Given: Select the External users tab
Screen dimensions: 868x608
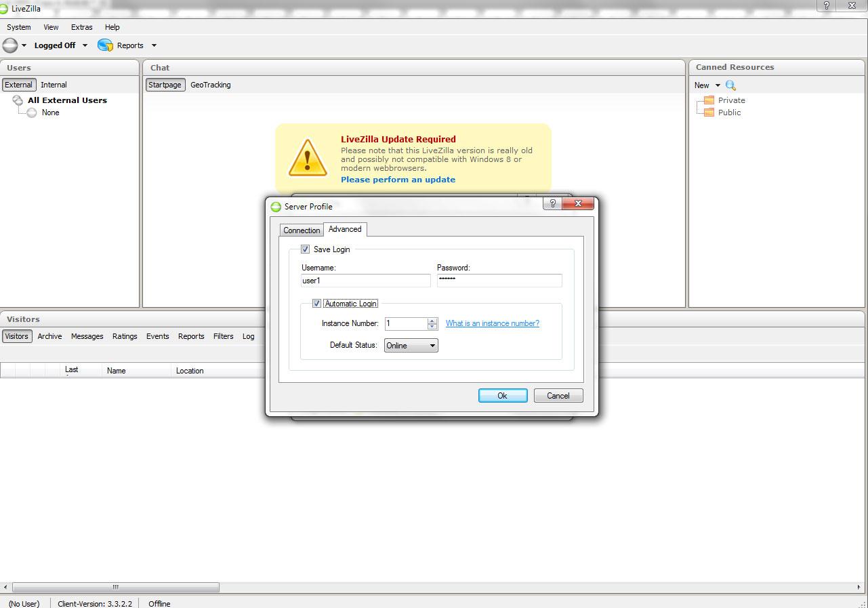Looking at the screenshot, I should 19,85.
